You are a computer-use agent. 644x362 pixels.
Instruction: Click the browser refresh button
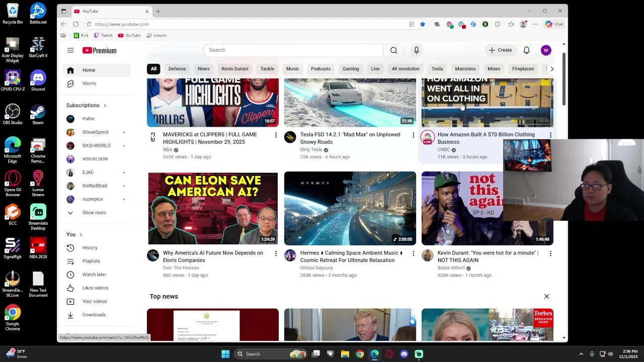(75, 24)
